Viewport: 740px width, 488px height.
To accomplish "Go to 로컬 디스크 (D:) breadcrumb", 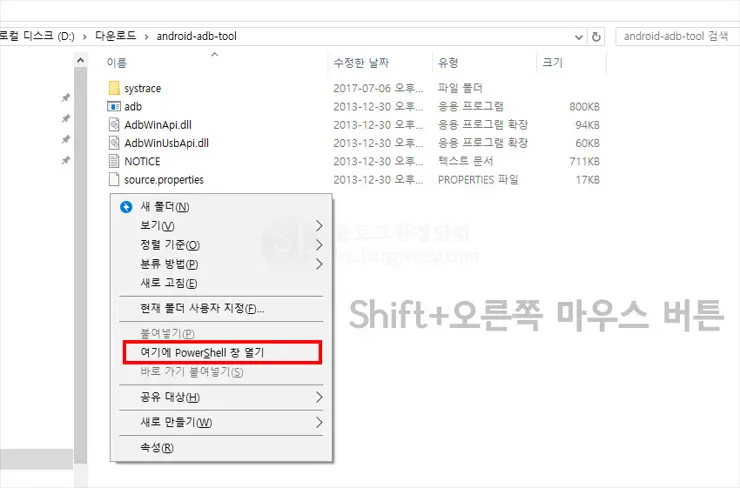I will (37, 36).
